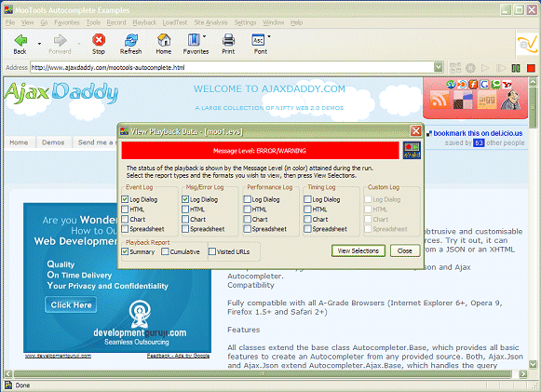Click the eValid logo in toolbar corner

(527, 44)
